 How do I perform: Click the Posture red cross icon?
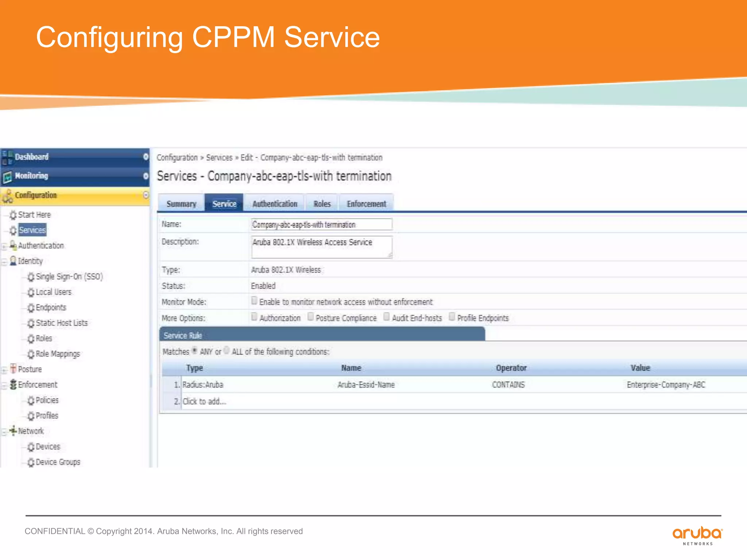click(13, 369)
